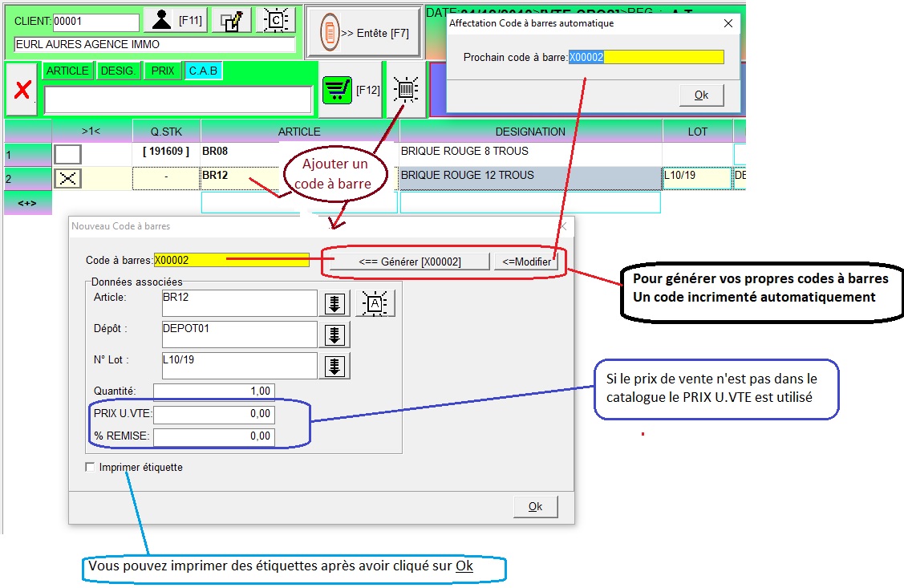Open the Dépôt dropdown list
The width and height of the screenshot is (904, 588).
(x=335, y=335)
